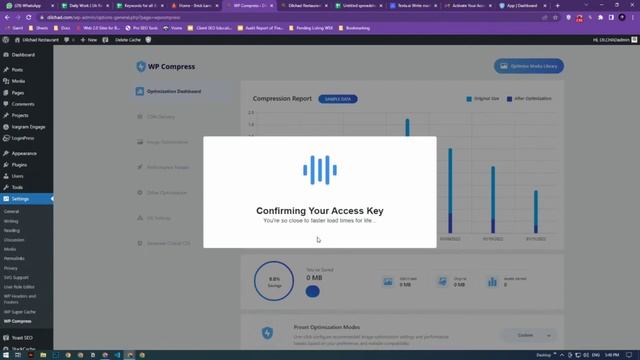Click the New plus in admin bar
This screenshot has width=640, height=360.
[89, 40]
